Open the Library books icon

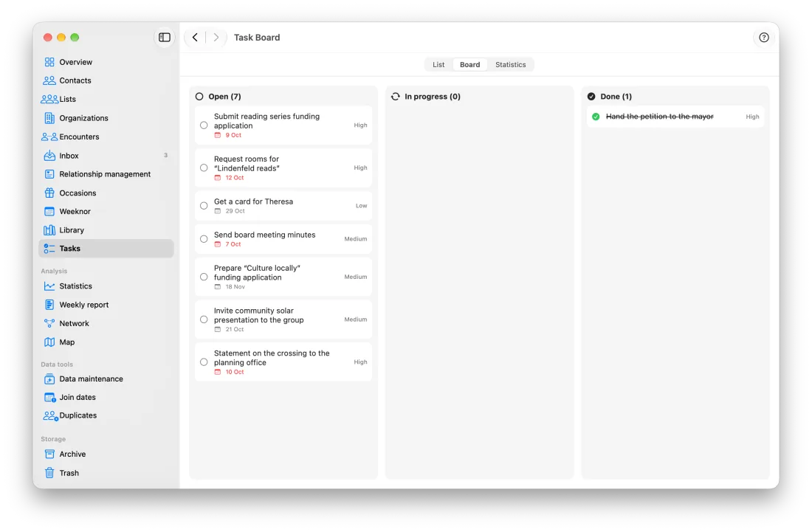(49, 230)
